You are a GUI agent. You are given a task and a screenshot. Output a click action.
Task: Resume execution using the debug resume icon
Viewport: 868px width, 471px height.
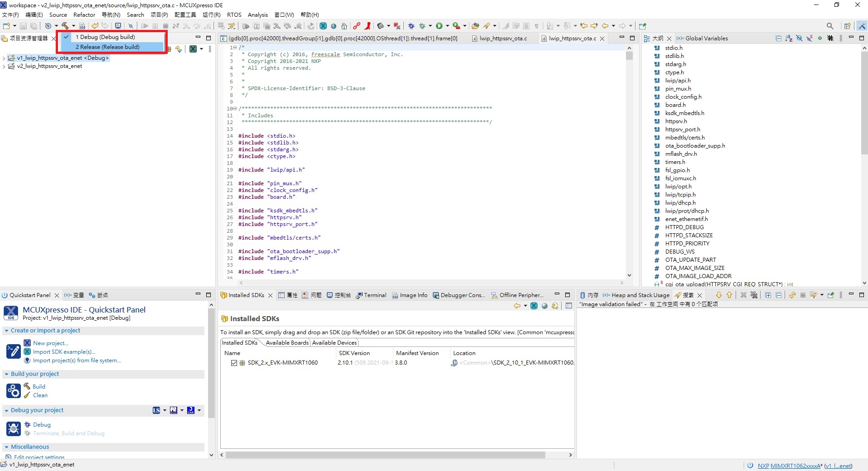click(145, 26)
